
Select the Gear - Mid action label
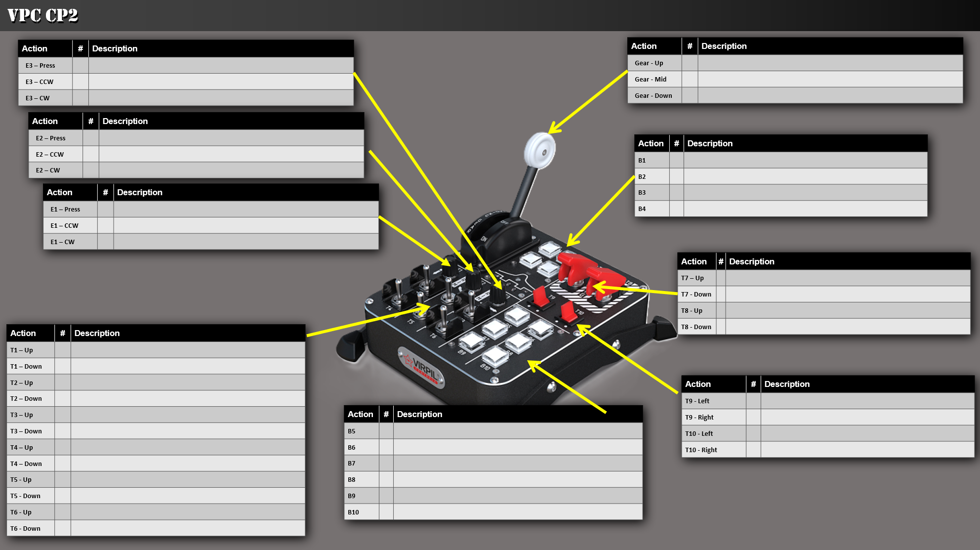[651, 79]
